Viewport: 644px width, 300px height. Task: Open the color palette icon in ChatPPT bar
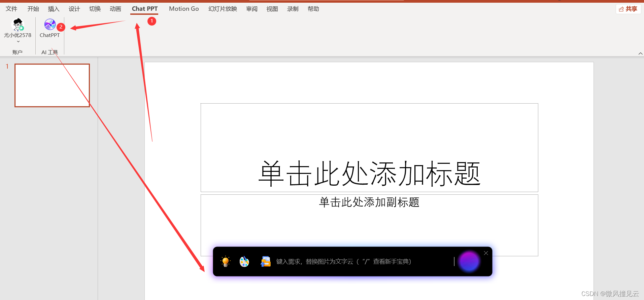(244, 261)
